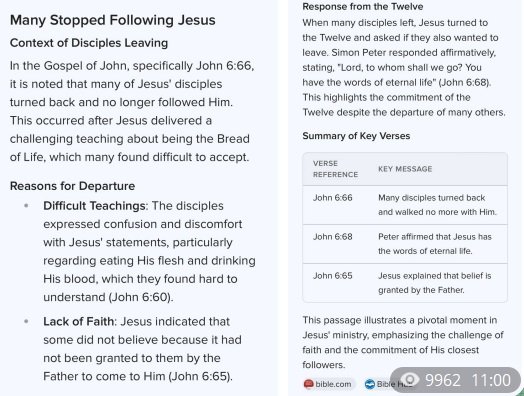This screenshot has height=396, width=524.
Task: Click the Response from the Twelve heading
Action: tap(363, 6)
